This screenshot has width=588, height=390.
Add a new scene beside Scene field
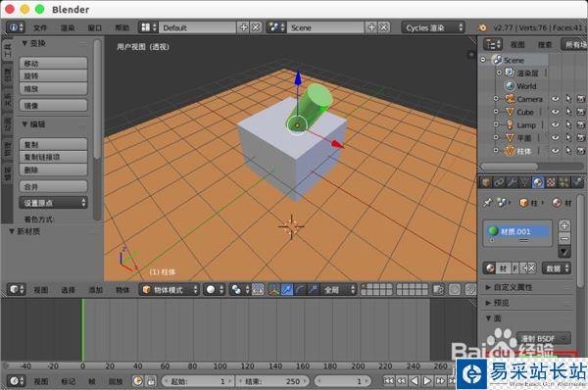pos(371,27)
